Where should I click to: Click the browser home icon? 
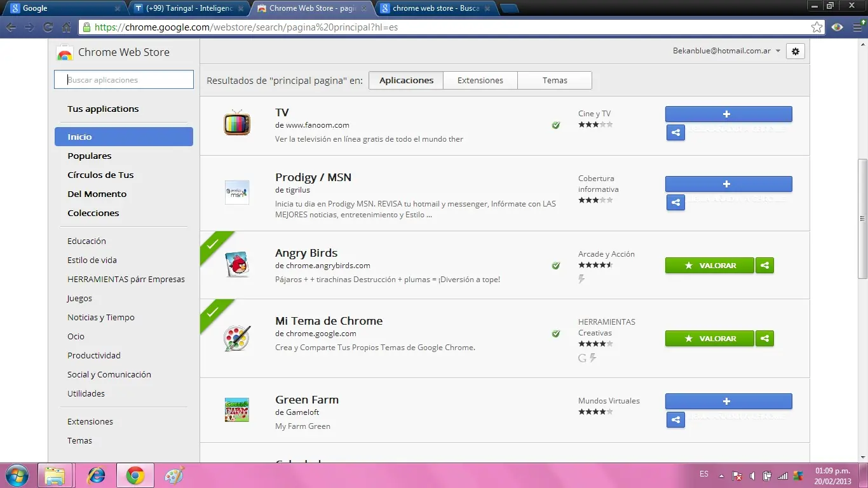point(66,27)
